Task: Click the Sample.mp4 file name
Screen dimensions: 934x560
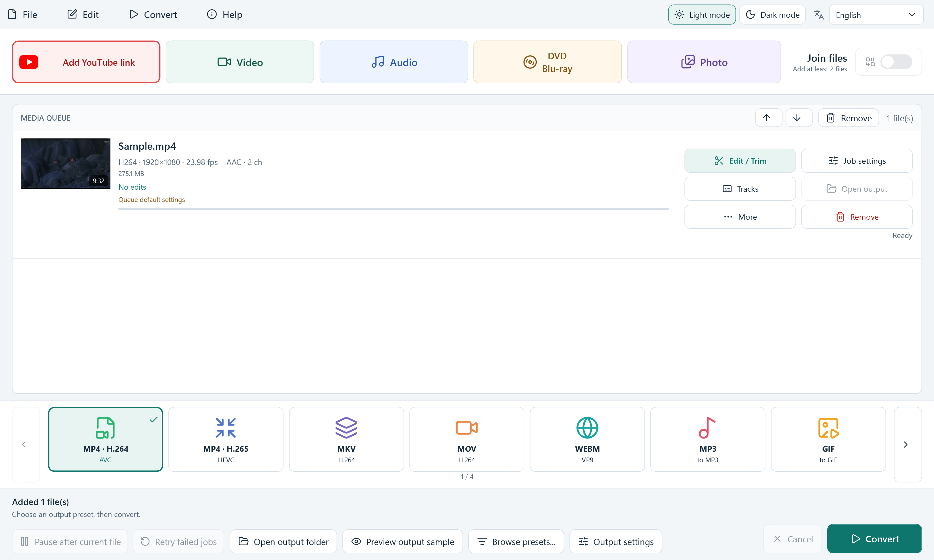Action: pos(147,146)
